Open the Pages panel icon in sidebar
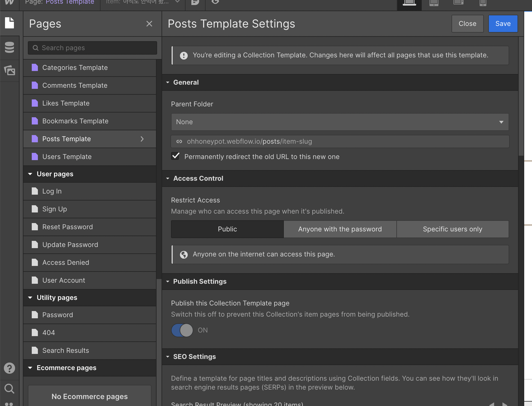The image size is (532, 406). pyautogui.click(x=9, y=23)
